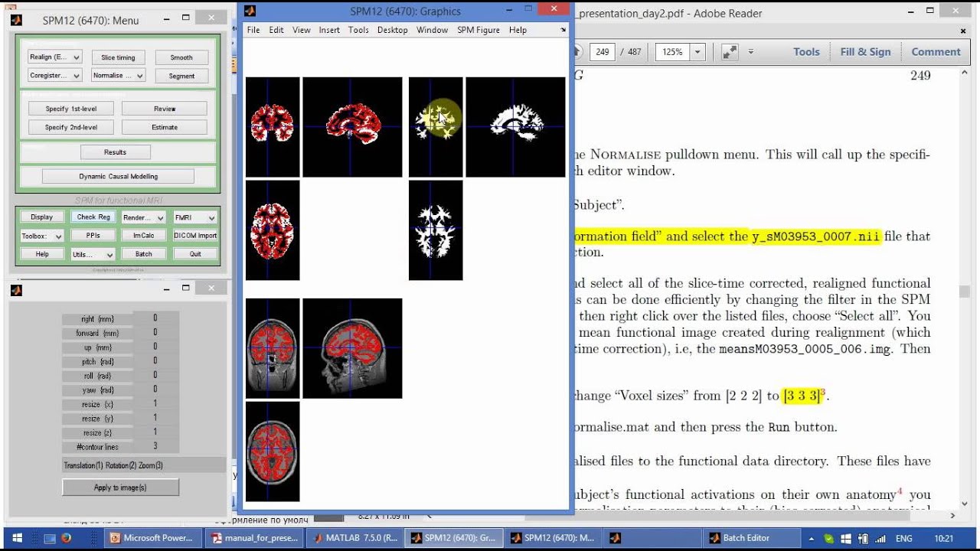The height and width of the screenshot is (551, 980).
Task: Select the white matter axial image
Action: [436, 230]
